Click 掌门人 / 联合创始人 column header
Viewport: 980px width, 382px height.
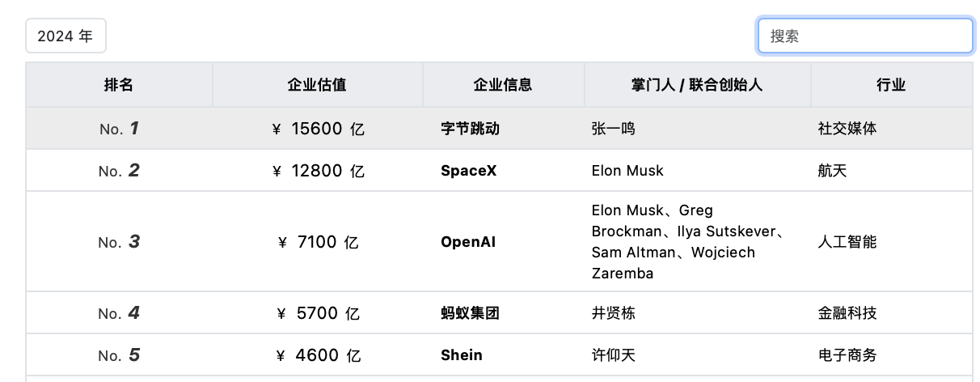697,85
